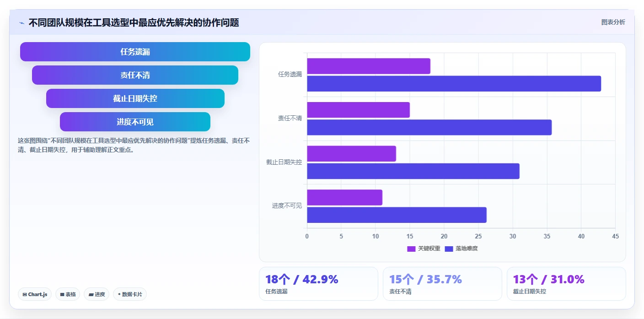This screenshot has height=319, width=644.
Task: Click the x-axis tick label 25
Action: tap(478, 236)
